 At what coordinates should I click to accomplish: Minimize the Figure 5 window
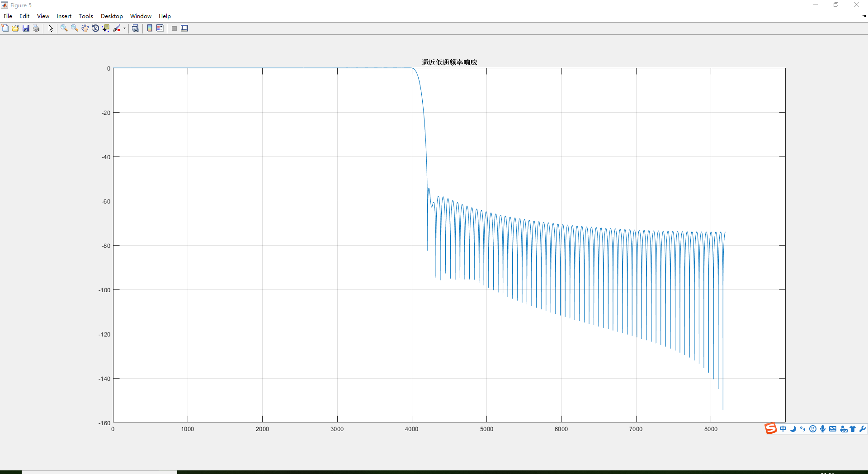(816, 5)
